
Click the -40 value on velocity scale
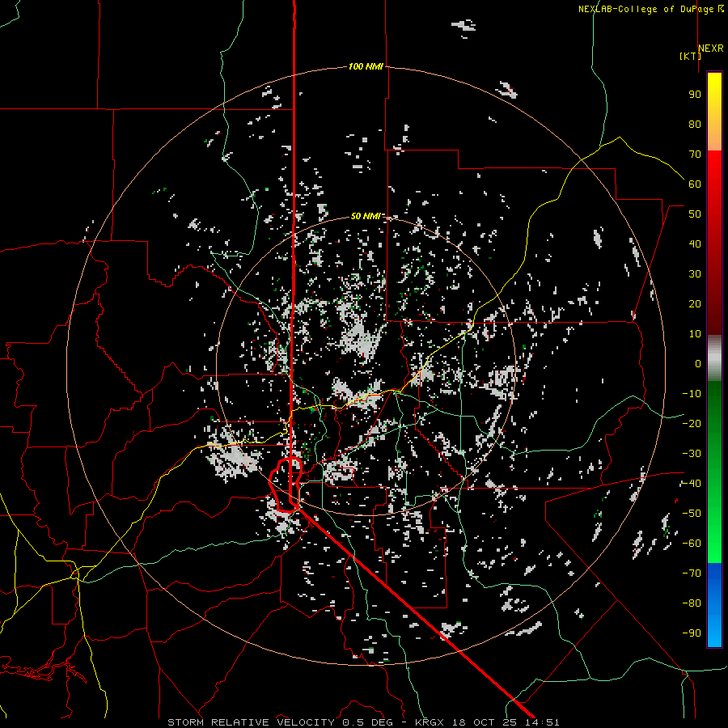(x=692, y=484)
